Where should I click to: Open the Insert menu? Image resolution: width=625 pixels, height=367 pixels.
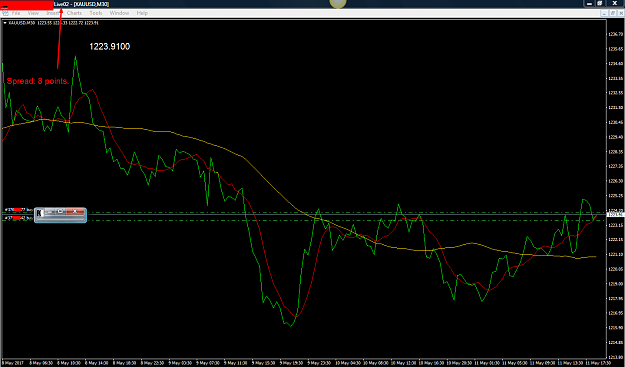53,13
